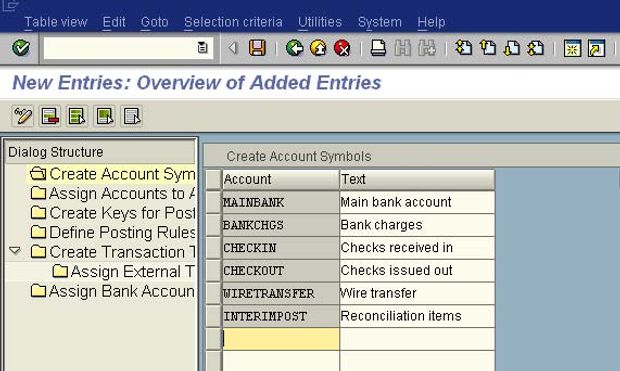The image size is (620, 371).
Task: Open the Goto menu
Action: 155,22
